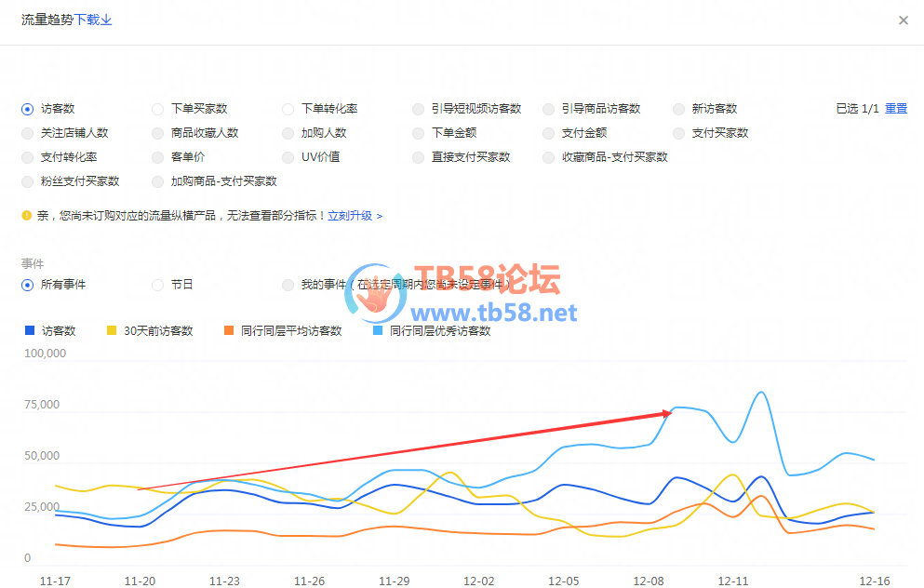Select 所有事件 under events
Image resolution: width=924 pixels, height=588 pixels.
[28, 285]
